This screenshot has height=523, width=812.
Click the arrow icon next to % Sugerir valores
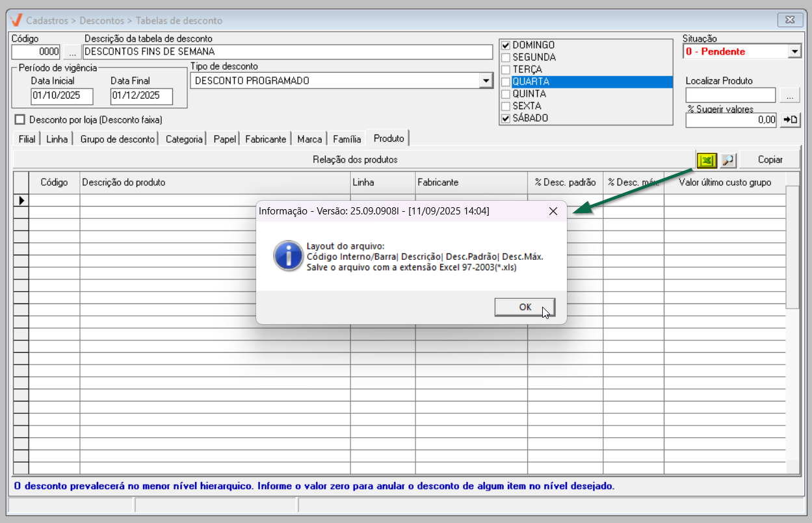(790, 120)
